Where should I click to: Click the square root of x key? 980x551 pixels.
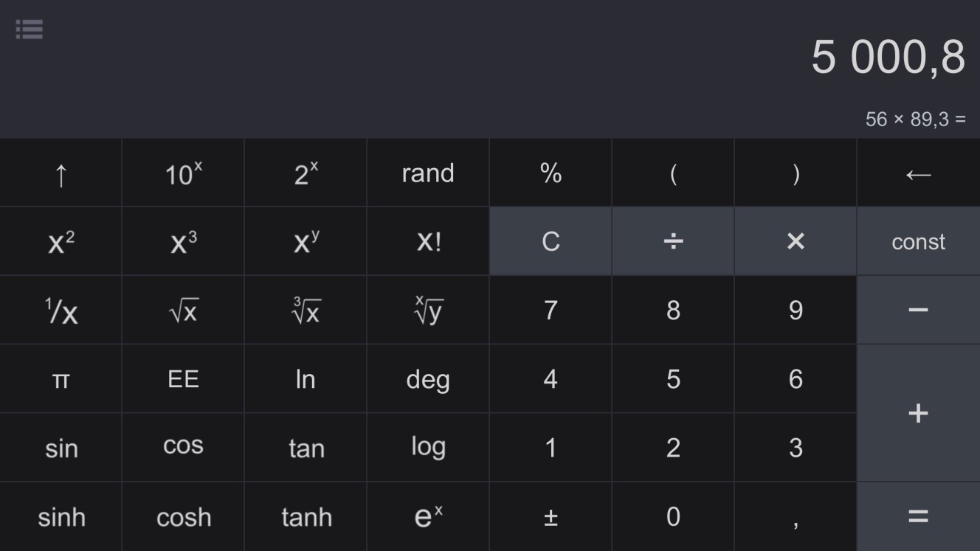[x=183, y=311]
